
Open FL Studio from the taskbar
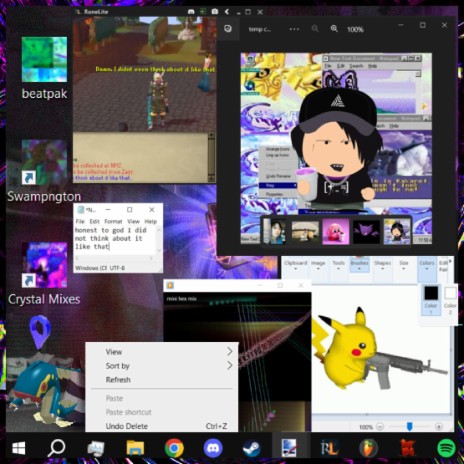pyautogui.click(x=368, y=448)
